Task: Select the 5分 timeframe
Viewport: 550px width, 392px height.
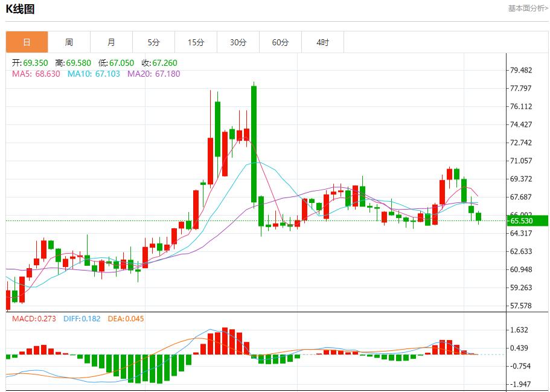Action: 153,42
